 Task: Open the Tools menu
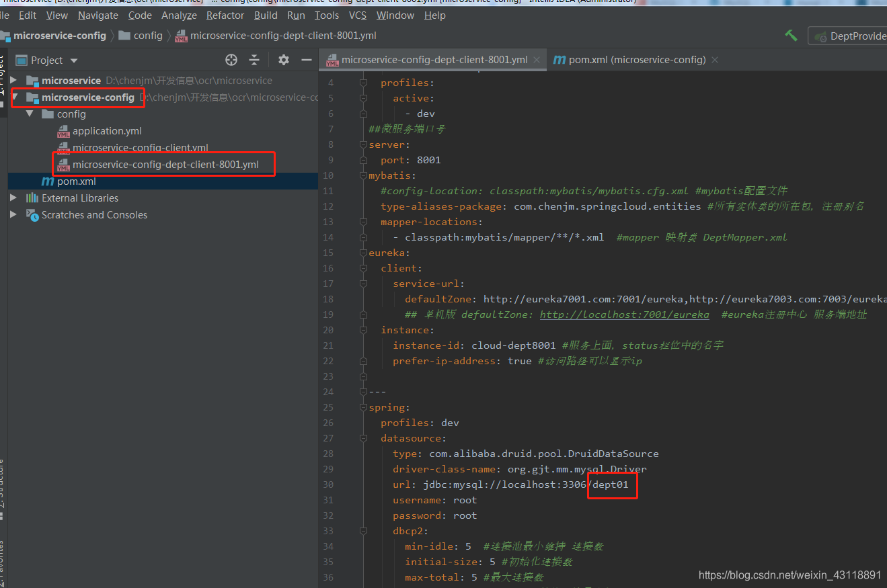click(327, 15)
